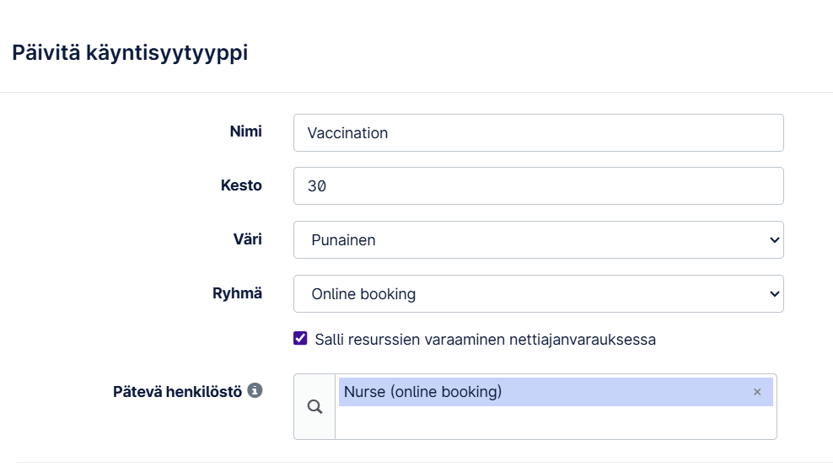The height and width of the screenshot is (472, 833).
Task: Open the Väri dropdown showing Punainen
Action: (x=538, y=240)
